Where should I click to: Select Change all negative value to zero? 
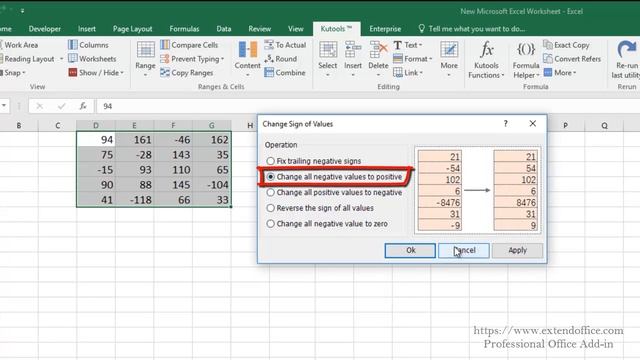tap(327, 224)
